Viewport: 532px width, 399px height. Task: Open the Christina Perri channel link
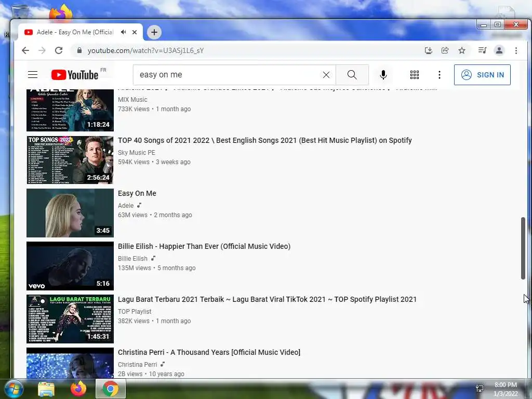click(137, 364)
